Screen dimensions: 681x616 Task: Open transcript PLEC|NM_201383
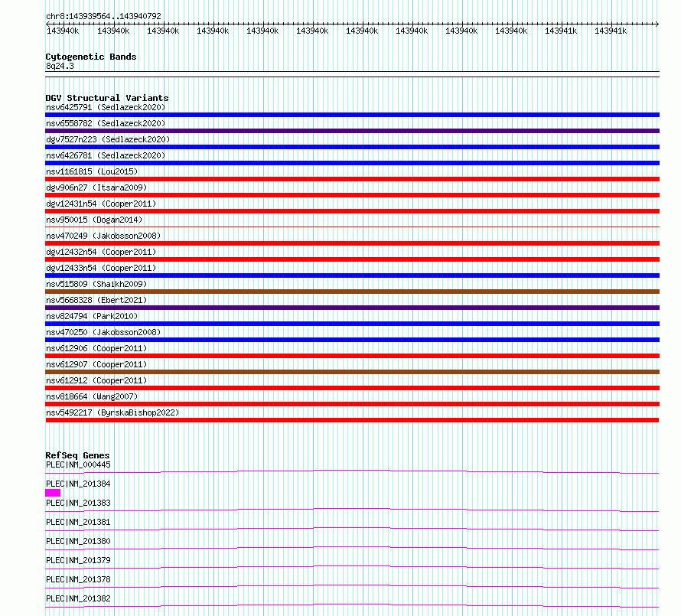78,503
